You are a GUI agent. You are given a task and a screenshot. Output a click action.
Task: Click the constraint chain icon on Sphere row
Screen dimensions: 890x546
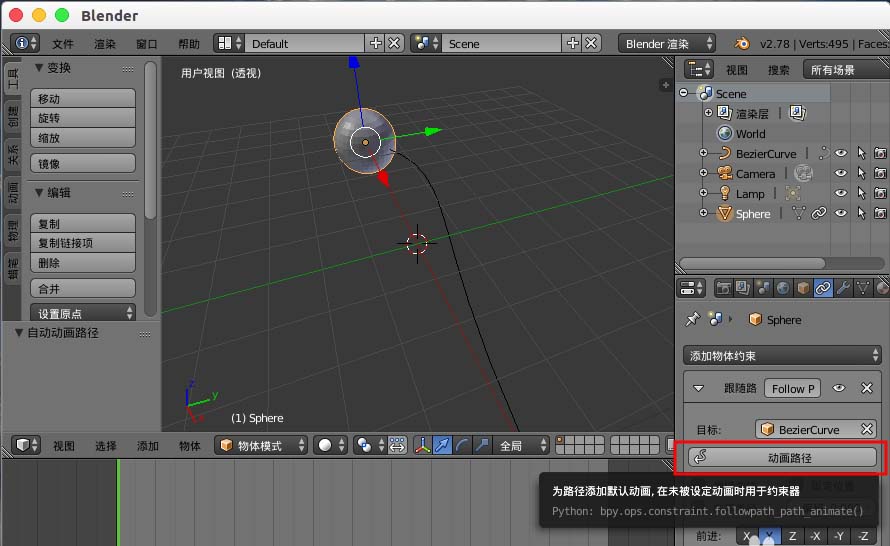point(818,213)
